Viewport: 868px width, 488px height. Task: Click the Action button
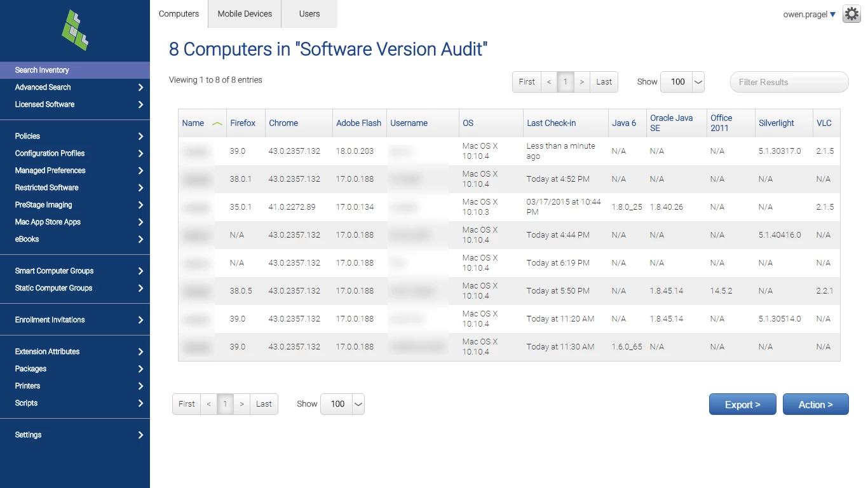coord(816,404)
